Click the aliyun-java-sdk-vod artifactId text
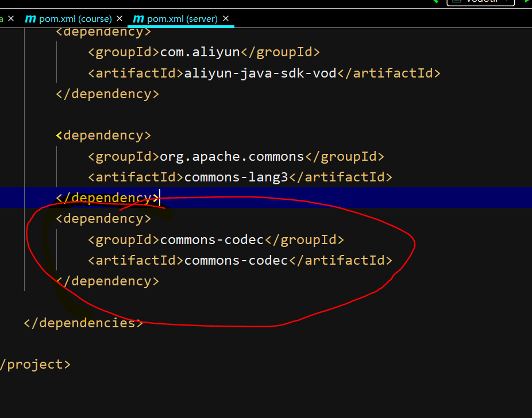 point(260,73)
